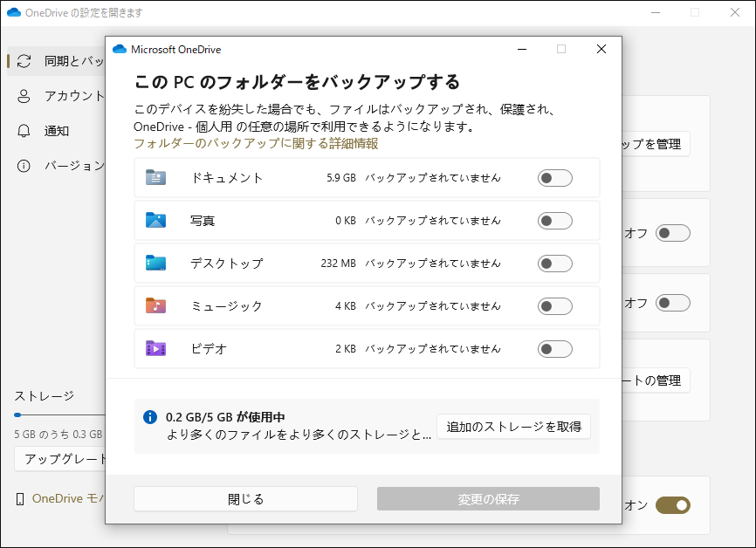Open the OneDrive モバイル link
The width and height of the screenshot is (756, 548).
tap(68, 499)
